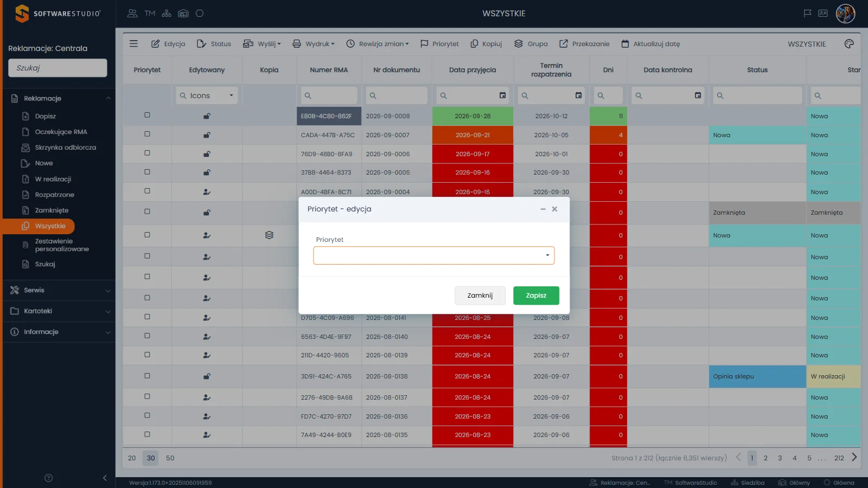The width and height of the screenshot is (868, 488).
Task: Click the Priorytet flag toolbar button
Action: 439,43
